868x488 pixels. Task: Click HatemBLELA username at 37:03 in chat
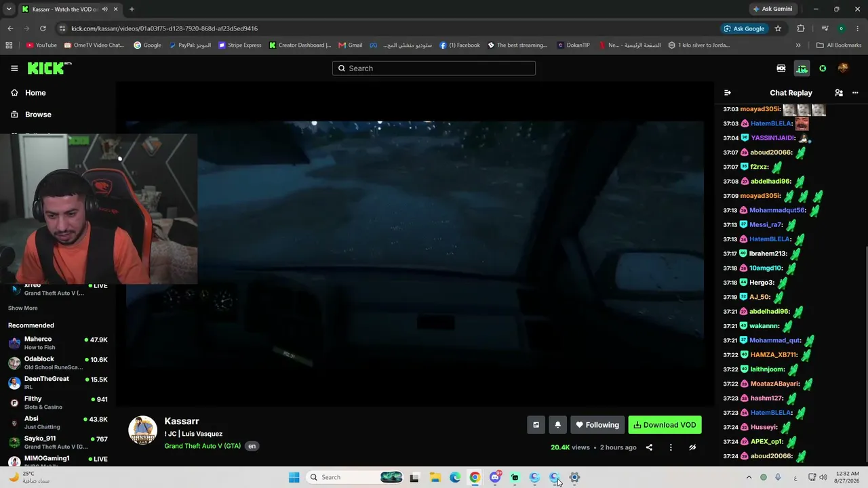771,123
